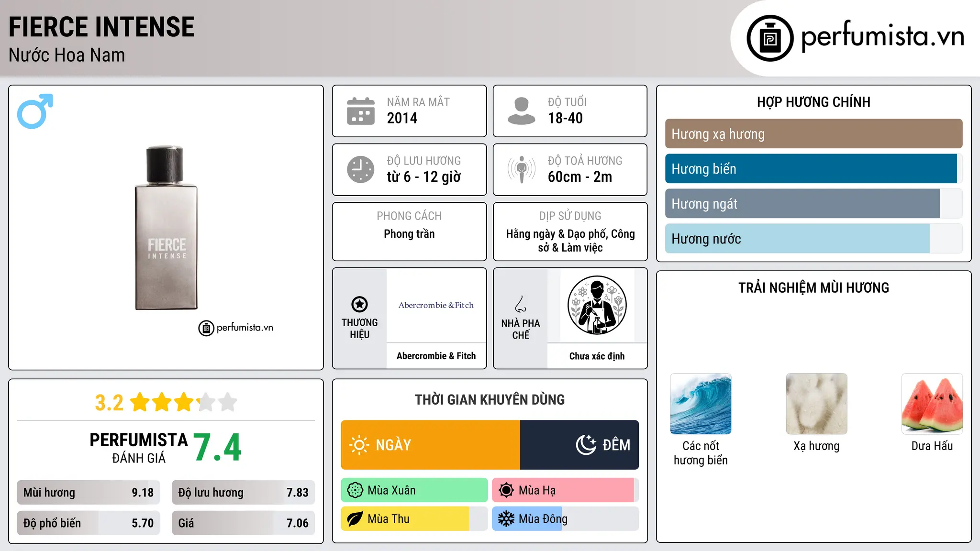Open the watermelon note thumbnail
Viewport: 980px width, 551px height.
[x=932, y=404]
